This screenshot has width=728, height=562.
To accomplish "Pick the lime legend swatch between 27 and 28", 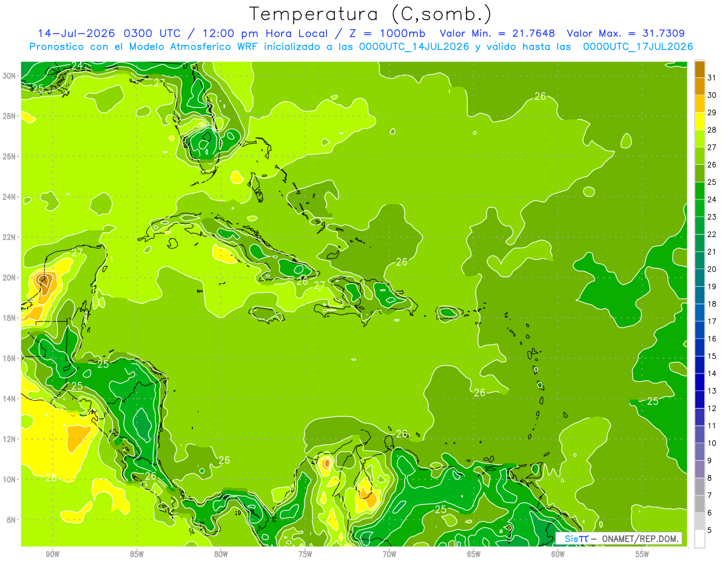I will [699, 139].
